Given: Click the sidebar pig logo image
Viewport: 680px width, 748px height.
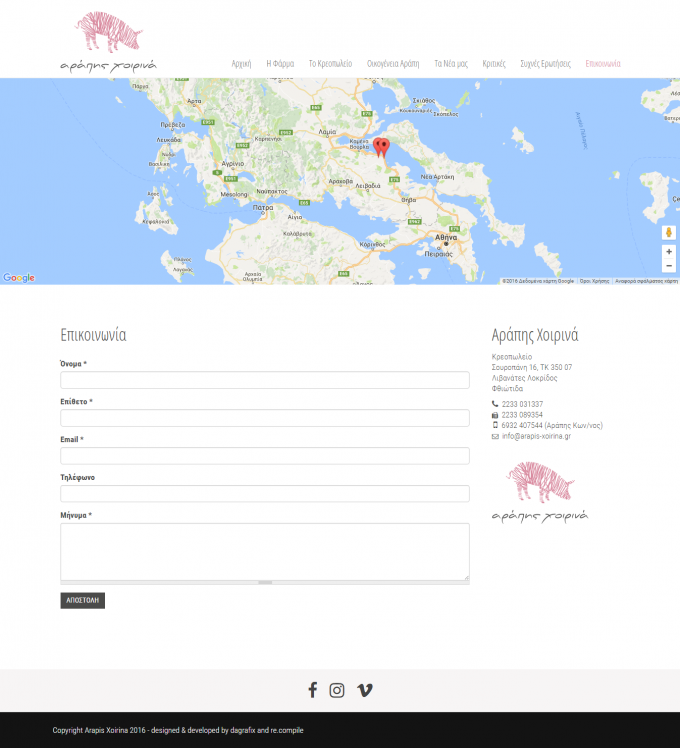Looking at the screenshot, I should [540, 492].
